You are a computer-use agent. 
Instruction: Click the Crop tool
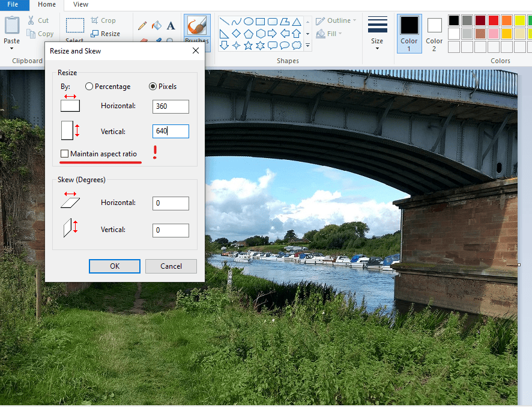(103, 20)
